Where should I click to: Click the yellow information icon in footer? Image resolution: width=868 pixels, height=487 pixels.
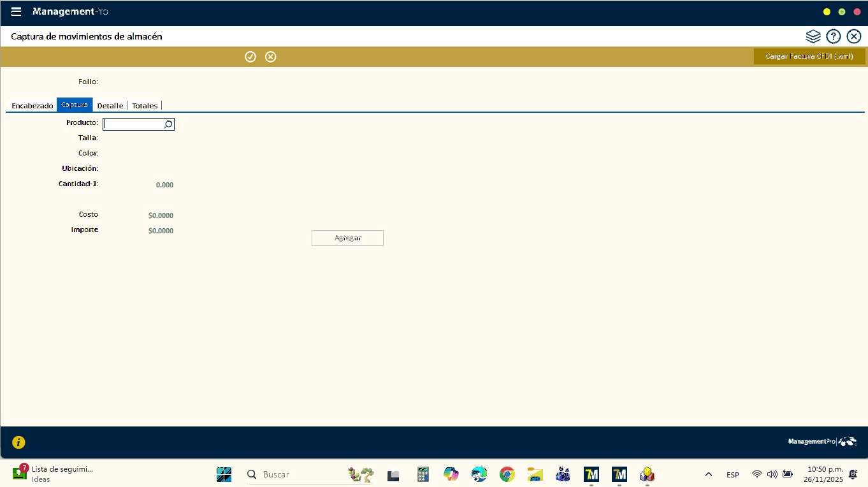(x=18, y=442)
